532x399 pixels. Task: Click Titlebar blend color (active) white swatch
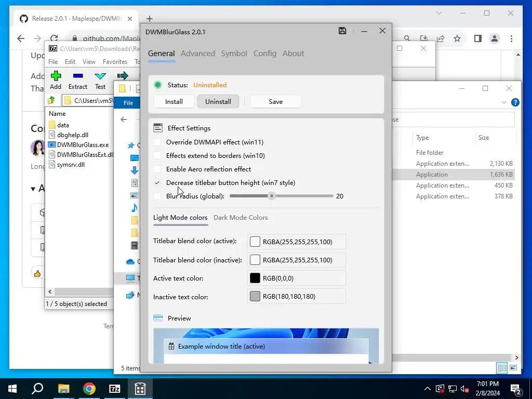point(255,242)
